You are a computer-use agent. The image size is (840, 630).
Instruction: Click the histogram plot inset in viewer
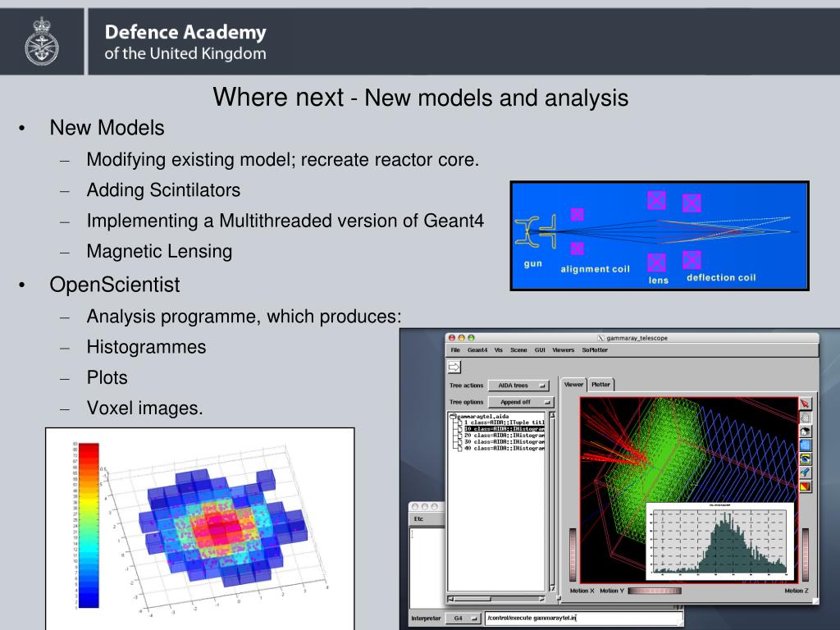pyautogui.click(x=719, y=541)
